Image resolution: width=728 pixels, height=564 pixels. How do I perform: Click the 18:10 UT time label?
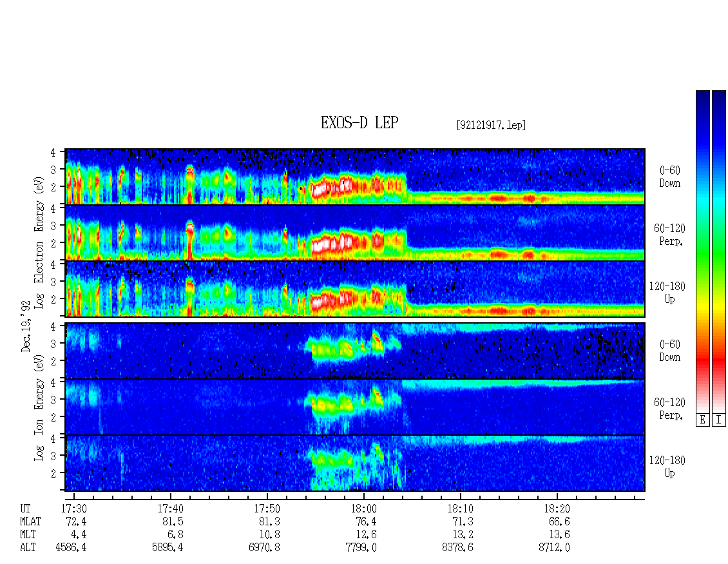460,509
